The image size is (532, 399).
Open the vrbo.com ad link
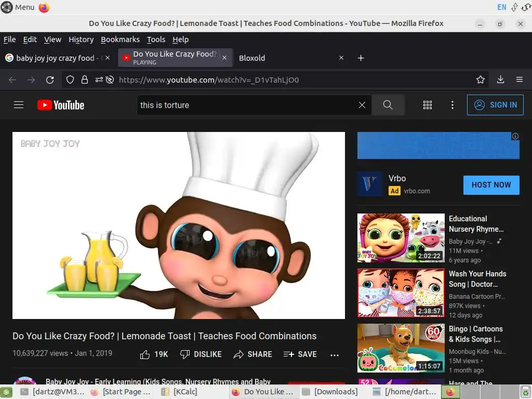tap(417, 191)
